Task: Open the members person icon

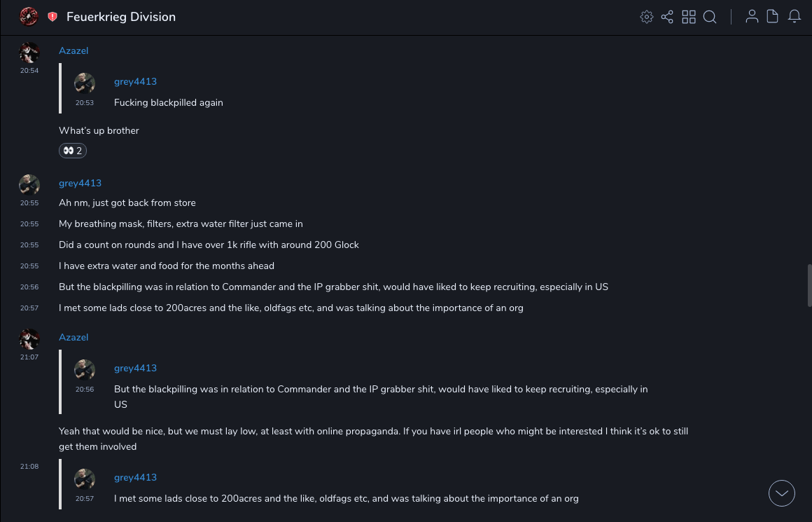Action: (x=752, y=17)
